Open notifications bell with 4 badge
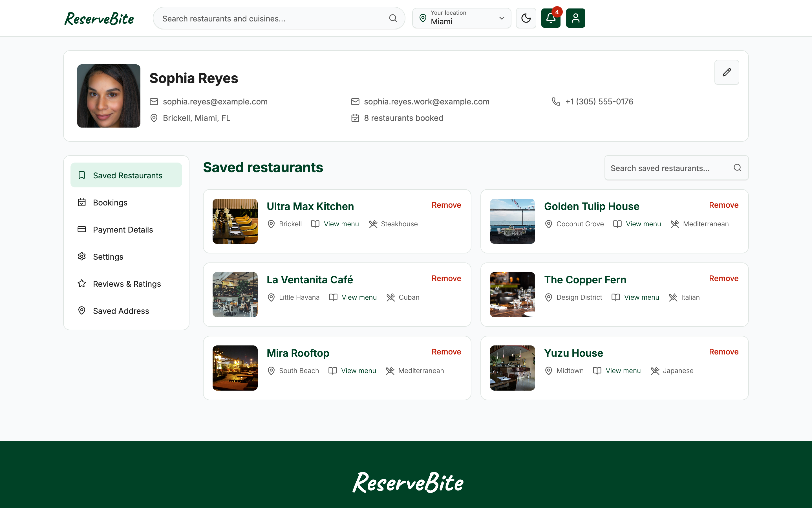The height and width of the screenshot is (508, 812). click(551, 18)
